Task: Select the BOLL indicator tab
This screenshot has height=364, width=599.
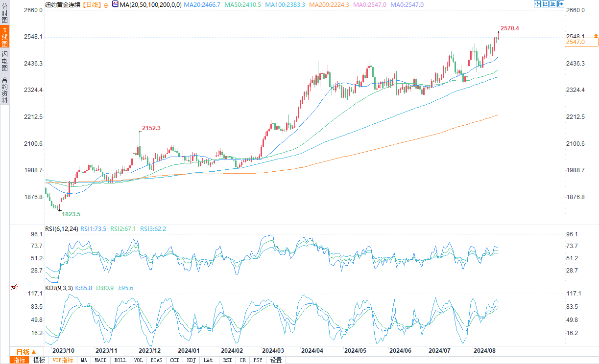Action: 120,360
